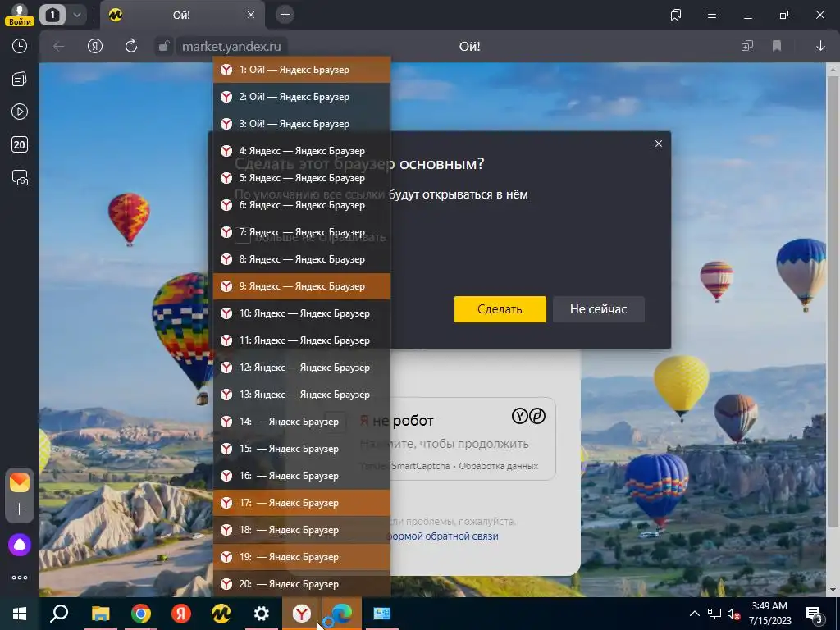The image size is (840, 630).
Task: Choose entry 15: — Яндекс Браузер
Action: coord(302,449)
